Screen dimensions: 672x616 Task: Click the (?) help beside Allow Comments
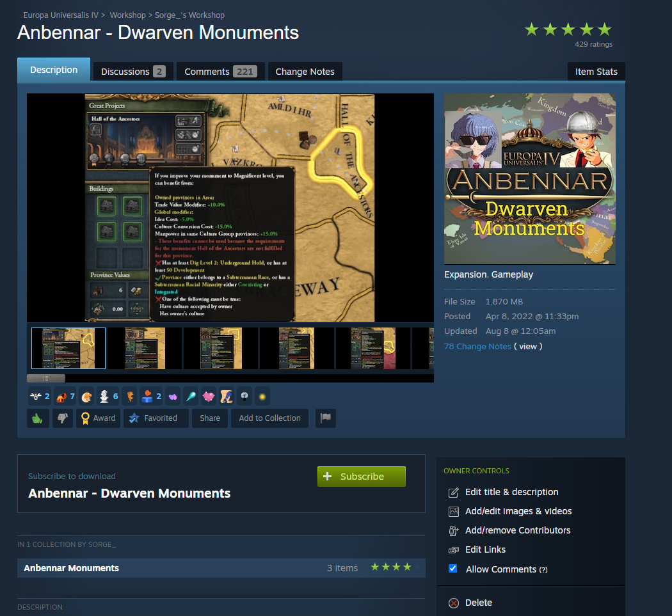pos(543,570)
